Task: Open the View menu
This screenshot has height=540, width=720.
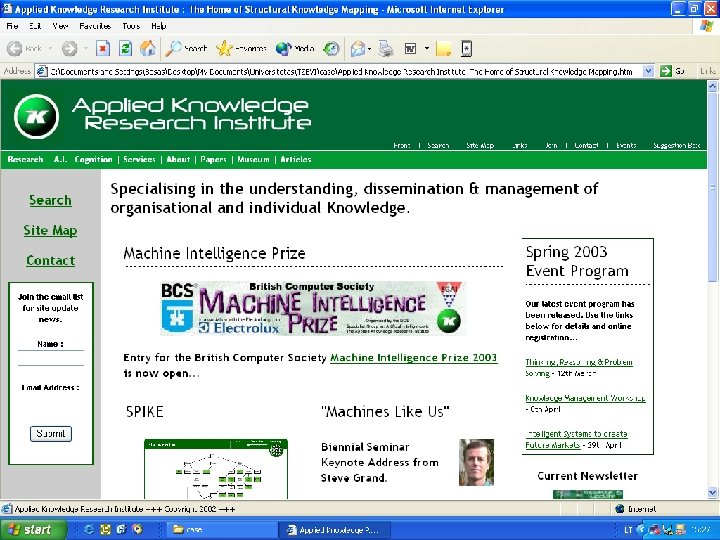Action: (x=60, y=26)
